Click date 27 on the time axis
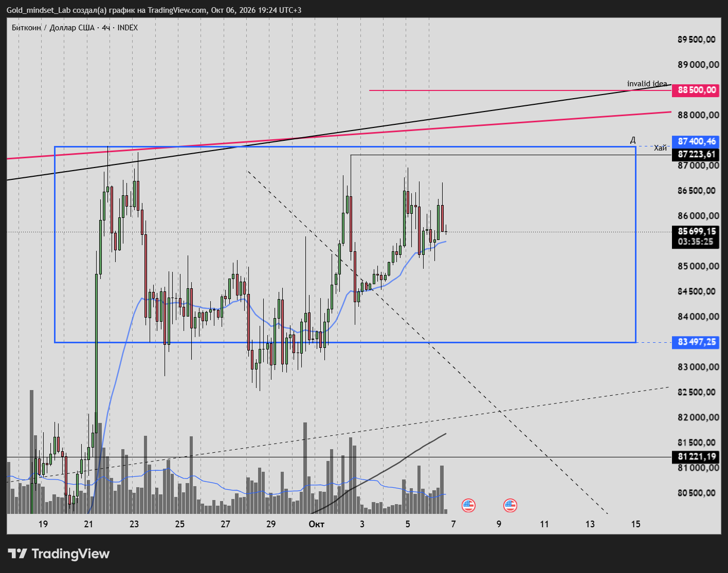Image resolution: width=728 pixels, height=573 pixels. 225,524
